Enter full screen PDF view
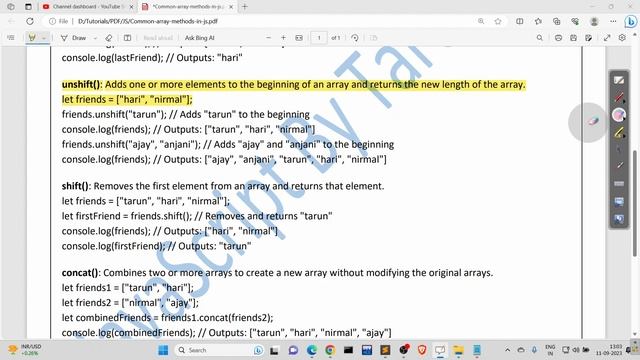640x360 pixels. 607,38
